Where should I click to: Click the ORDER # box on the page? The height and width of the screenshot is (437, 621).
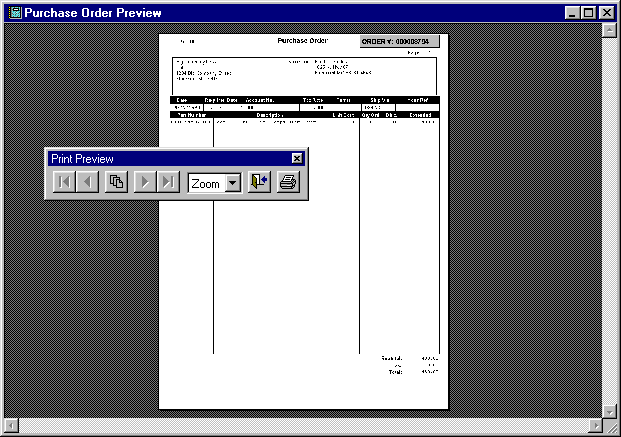point(399,42)
